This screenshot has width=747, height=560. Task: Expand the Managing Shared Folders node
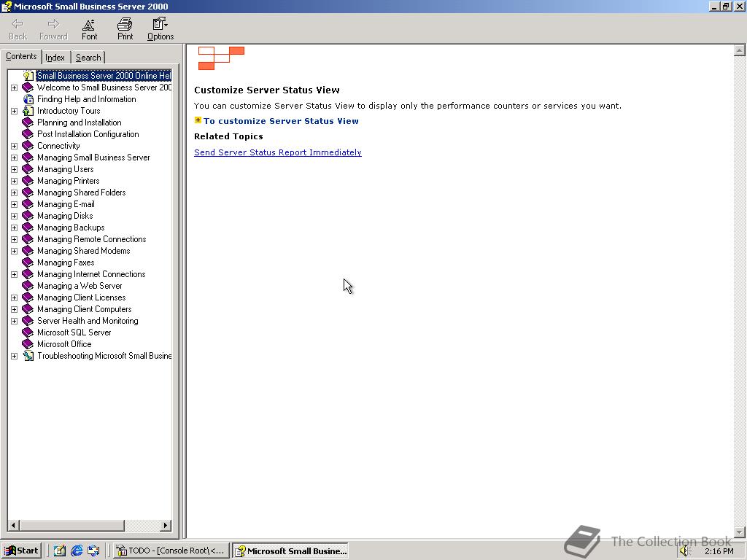click(x=15, y=192)
